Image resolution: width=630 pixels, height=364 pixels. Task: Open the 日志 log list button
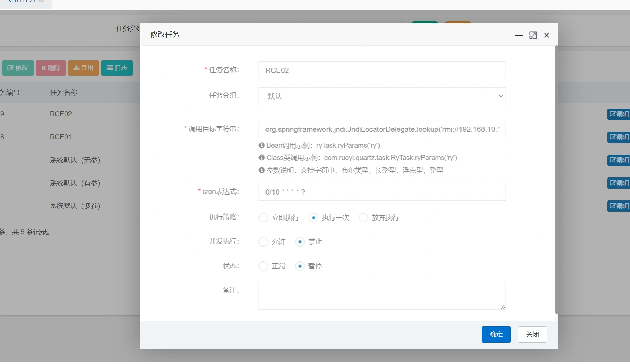point(117,68)
